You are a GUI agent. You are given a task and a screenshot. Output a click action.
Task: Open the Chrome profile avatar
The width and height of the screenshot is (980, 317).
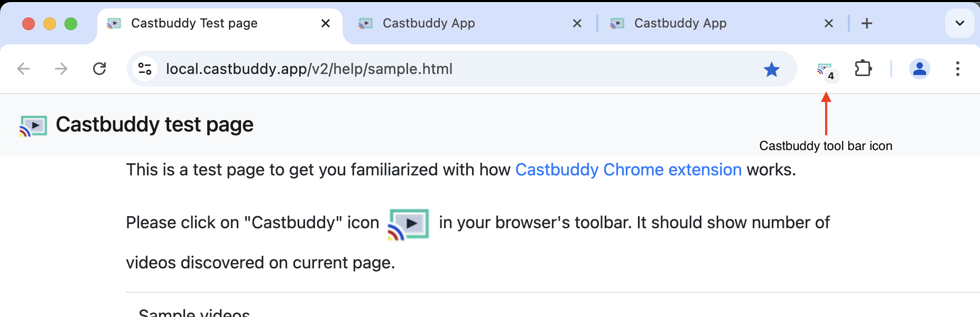click(x=919, y=69)
